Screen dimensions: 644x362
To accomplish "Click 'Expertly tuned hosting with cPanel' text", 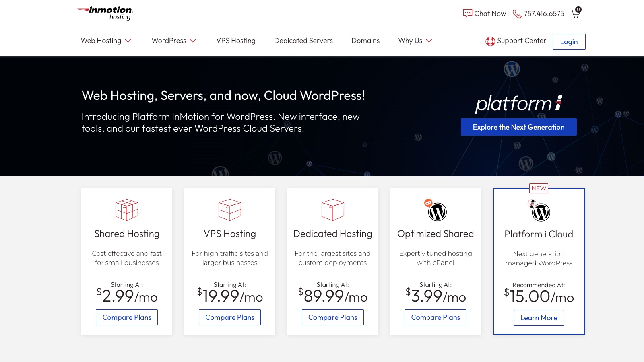I will tap(436, 258).
